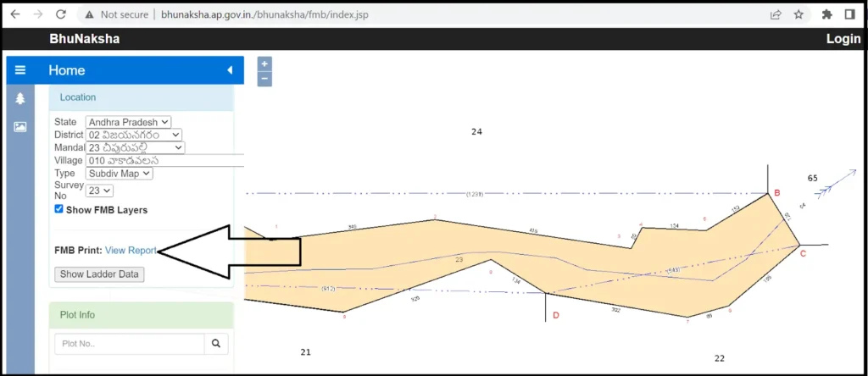Click survey number 65 on the map
This screenshot has width=868, height=376.
pyautogui.click(x=813, y=178)
